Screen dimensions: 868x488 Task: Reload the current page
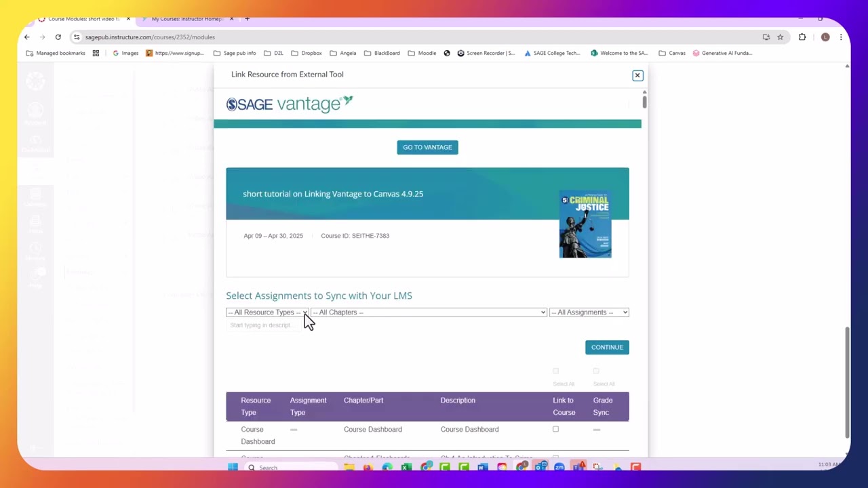click(x=58, y=37)
